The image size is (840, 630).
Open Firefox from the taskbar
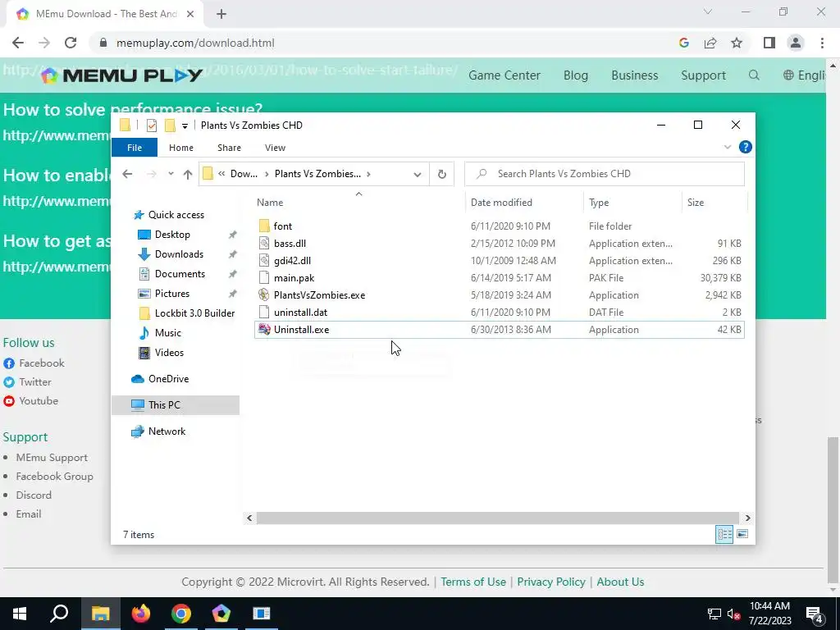(x=141, y=614)
